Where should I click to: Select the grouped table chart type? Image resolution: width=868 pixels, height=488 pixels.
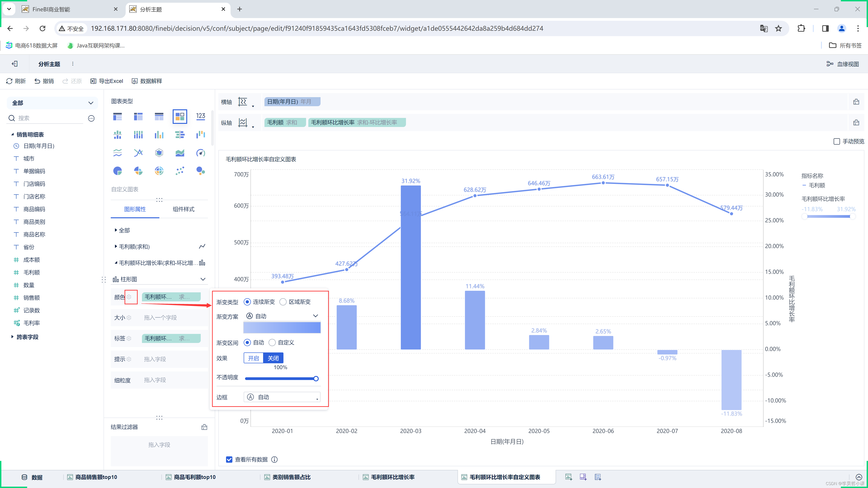point(117,117)
